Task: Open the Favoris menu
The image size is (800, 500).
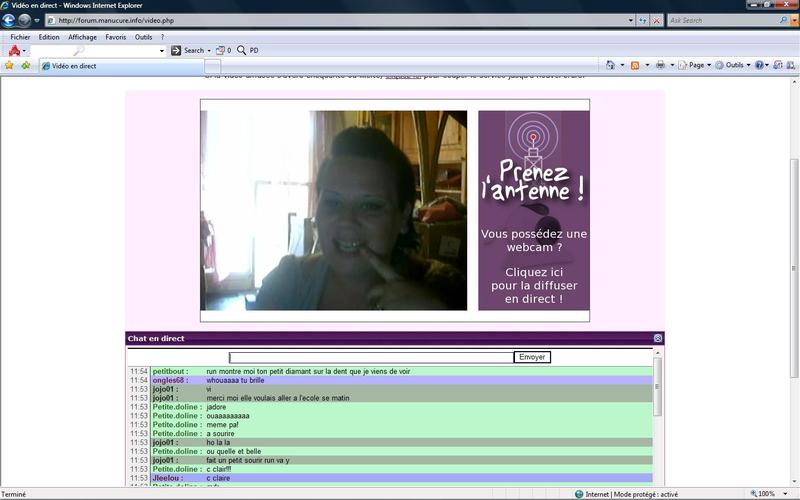Action: pyautogui.click(x=116, y=37)
